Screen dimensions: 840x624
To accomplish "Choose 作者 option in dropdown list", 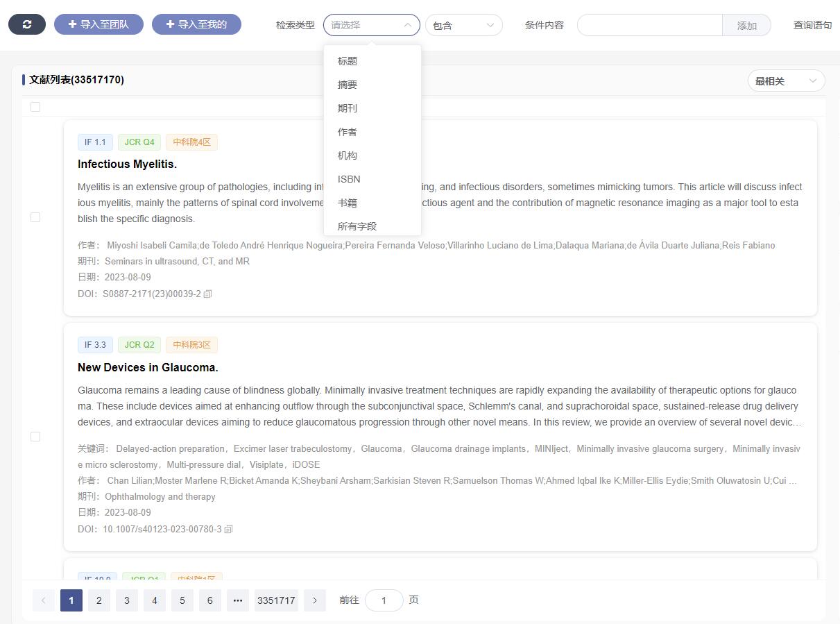I will (x=348, y=132).
